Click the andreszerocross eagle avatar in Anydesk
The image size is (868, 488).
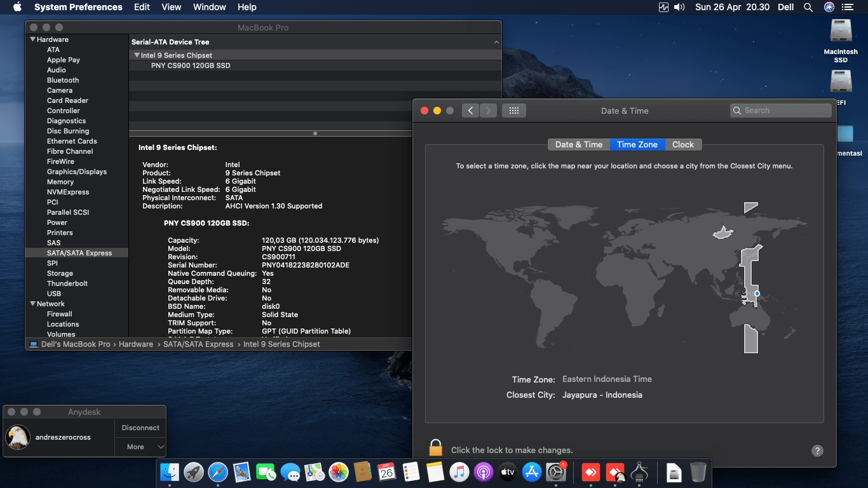18,437
